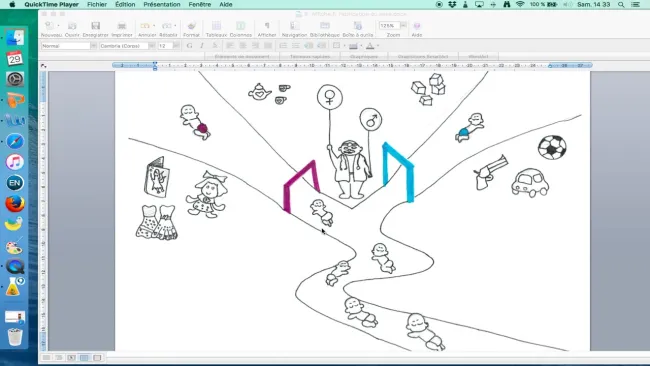Open Finder from the Dock

15,38
